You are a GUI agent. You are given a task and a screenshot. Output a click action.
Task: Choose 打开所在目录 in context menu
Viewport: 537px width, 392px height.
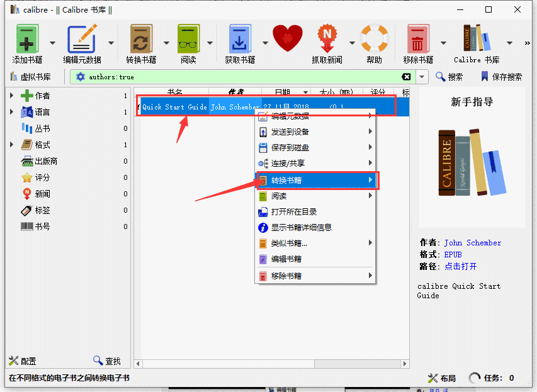pyautogui.click(x=315, y=211)
